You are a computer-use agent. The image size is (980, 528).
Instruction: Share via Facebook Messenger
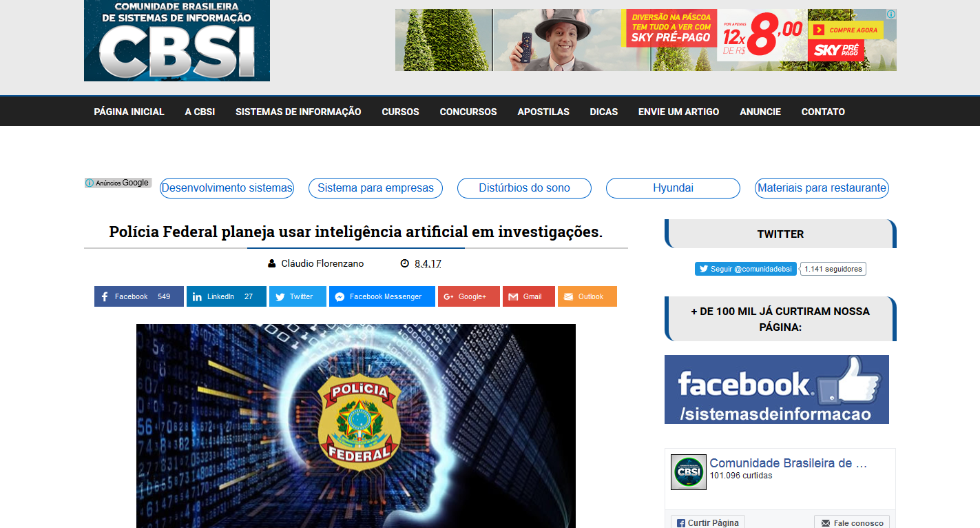coord(382,296)
